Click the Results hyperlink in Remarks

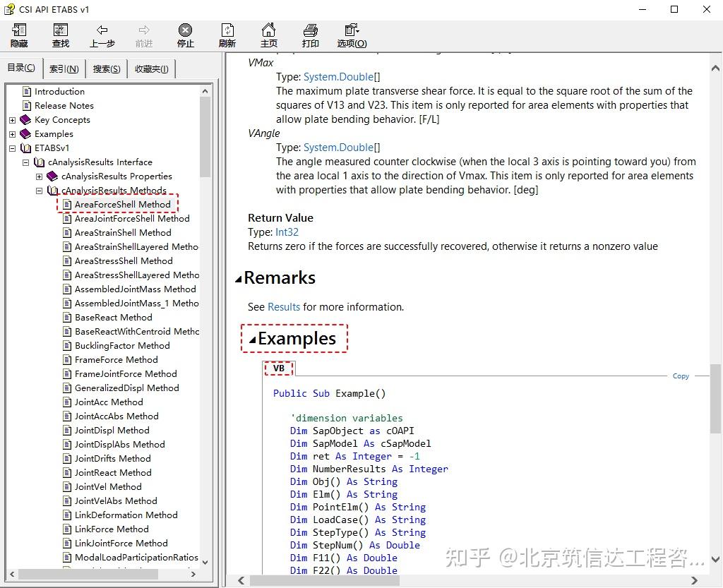283,306
